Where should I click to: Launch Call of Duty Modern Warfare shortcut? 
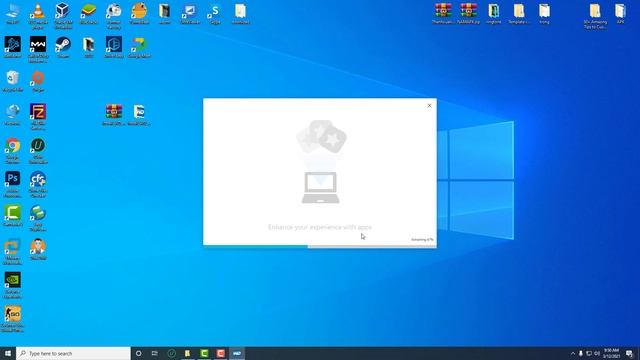point(38,49)
